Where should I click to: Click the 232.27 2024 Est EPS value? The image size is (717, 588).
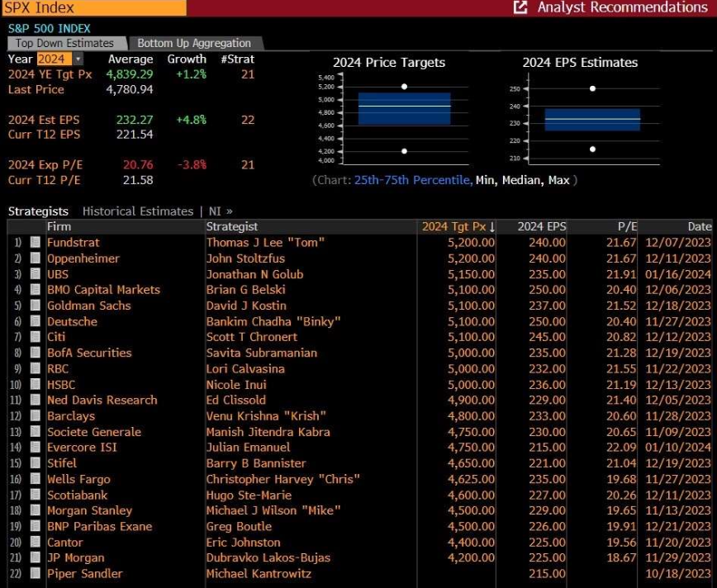pos(135,120)
